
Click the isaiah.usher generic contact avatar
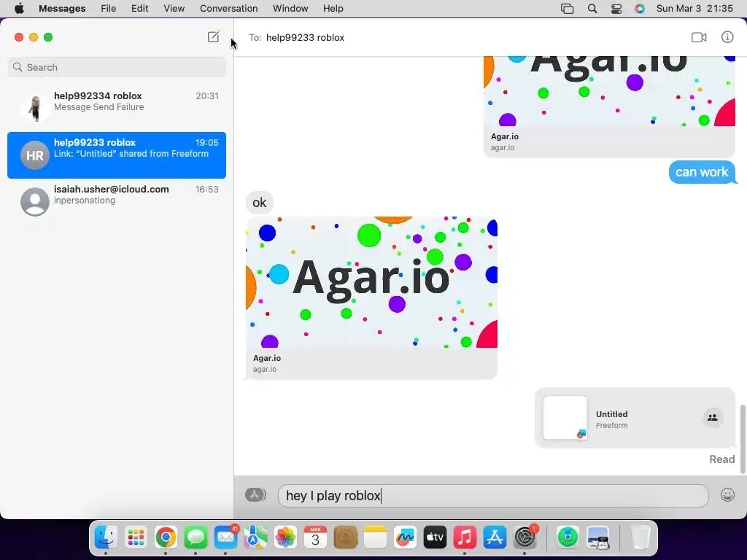pos(35,202)
